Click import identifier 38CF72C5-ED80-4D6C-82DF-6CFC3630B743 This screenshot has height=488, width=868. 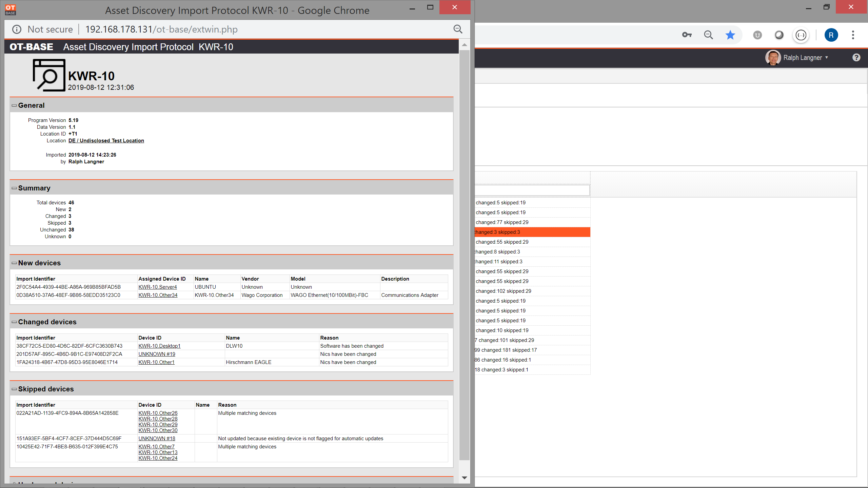pyautogui.click(x=70, y=346)
